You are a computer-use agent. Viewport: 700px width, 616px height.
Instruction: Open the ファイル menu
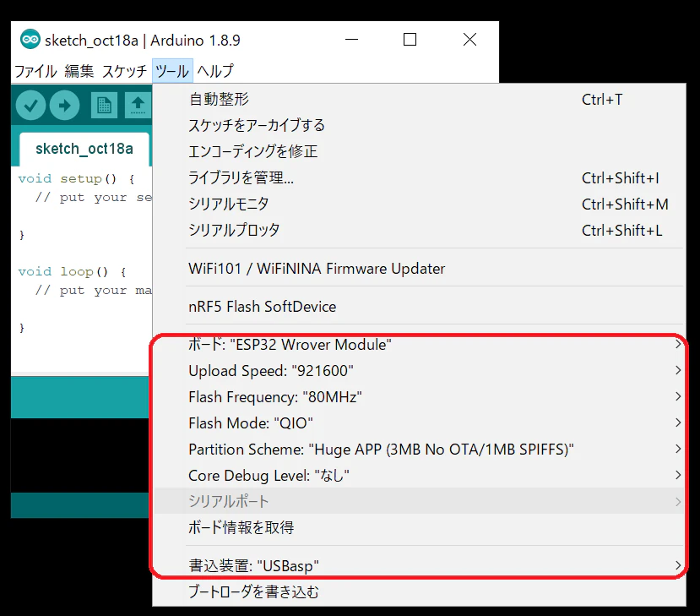coord(35,71)
